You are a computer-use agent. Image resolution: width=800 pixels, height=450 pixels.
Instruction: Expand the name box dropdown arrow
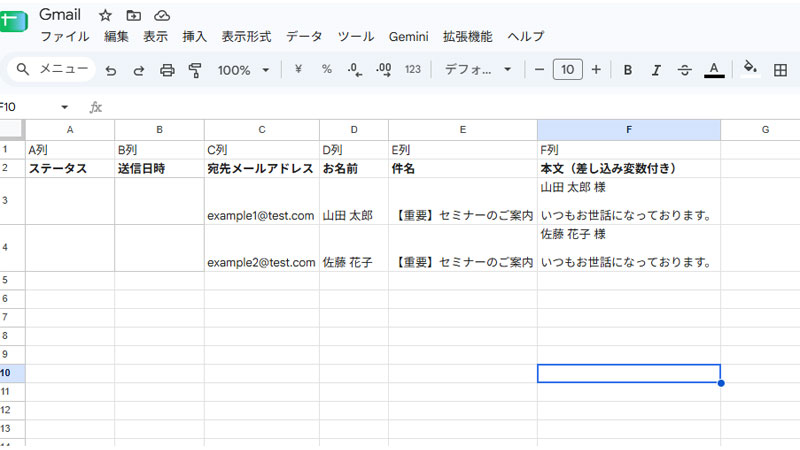pos(64,107)
